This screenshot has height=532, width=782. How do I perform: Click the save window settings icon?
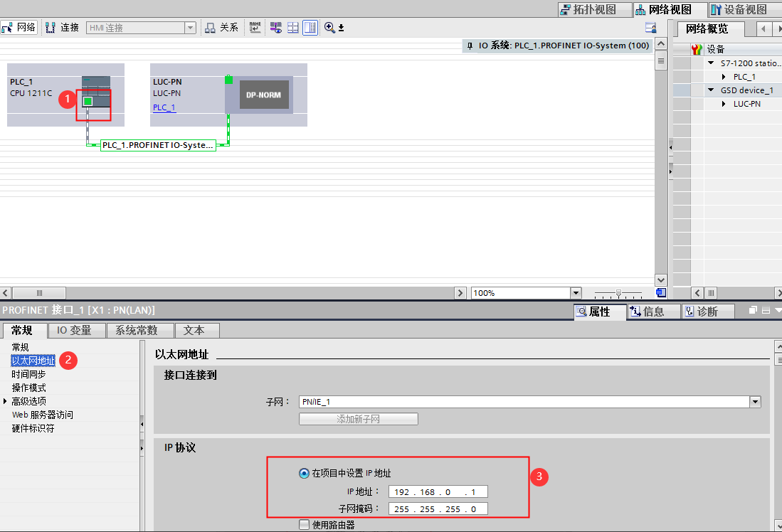[x=650, y=28]
